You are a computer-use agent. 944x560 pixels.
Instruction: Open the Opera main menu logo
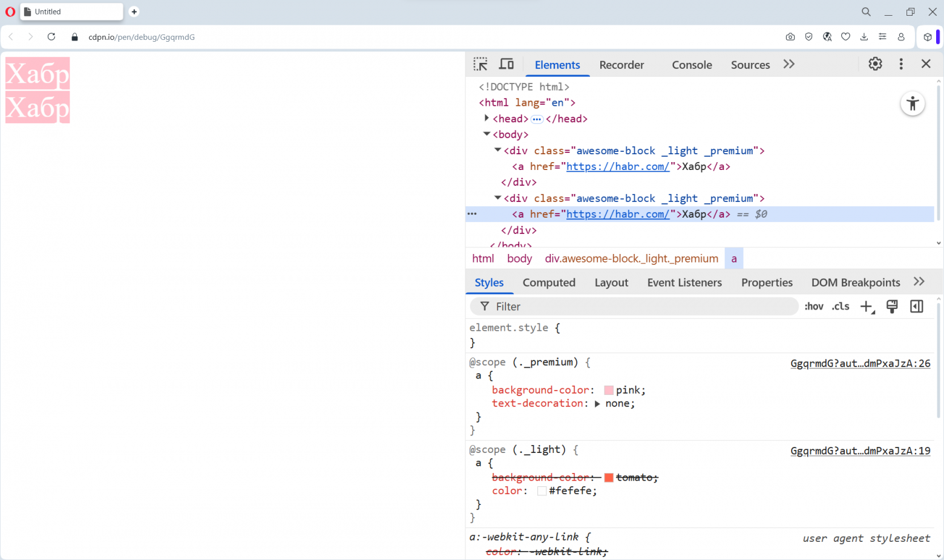pos(10,11)
